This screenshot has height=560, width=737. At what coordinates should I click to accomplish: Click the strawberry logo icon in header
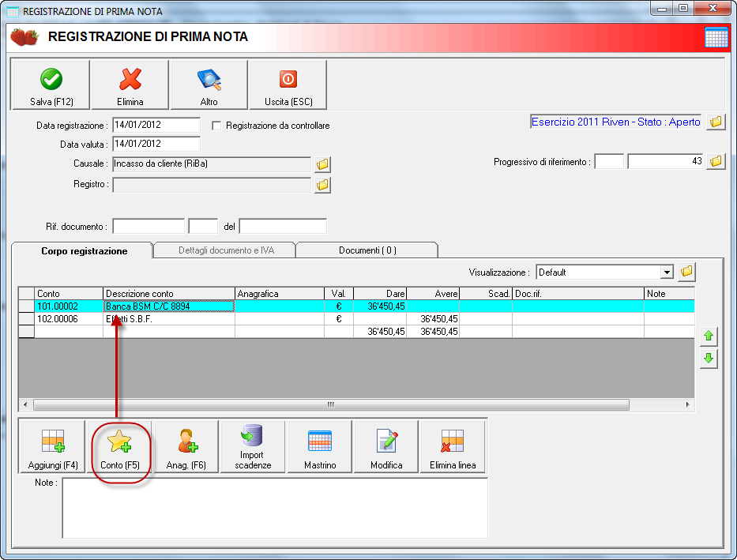(x=24, y=36)
